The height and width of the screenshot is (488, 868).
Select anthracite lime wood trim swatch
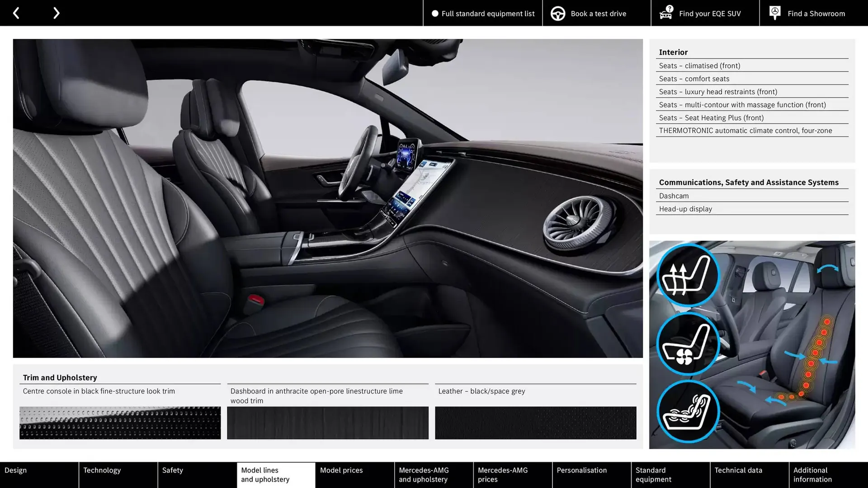328,423
